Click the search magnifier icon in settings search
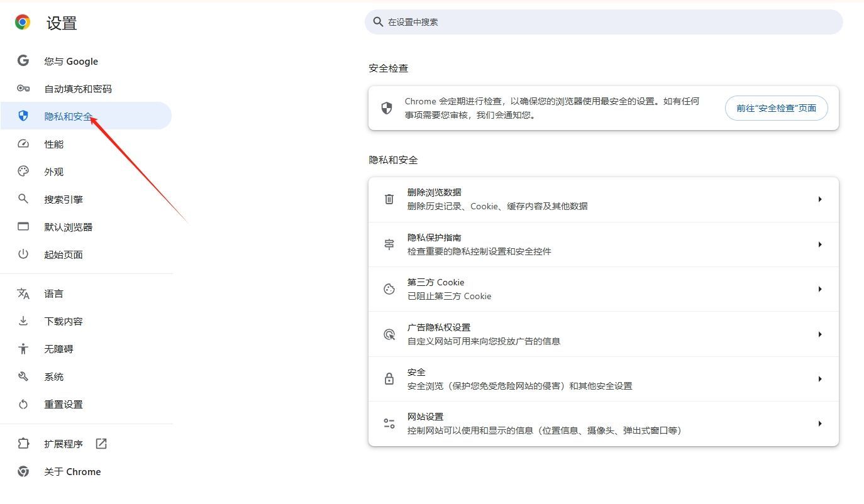This screenshot has height=504, width=864. point(378,22)
